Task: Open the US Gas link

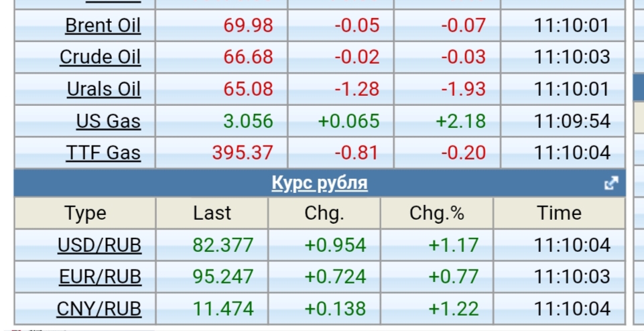Action: click(x=108, y=121)
